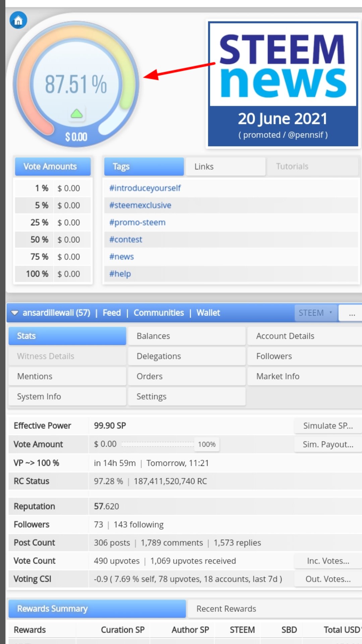Open the STEEM chain dropdown
Viewport: 362px width, 644px height.
[315, 313]
